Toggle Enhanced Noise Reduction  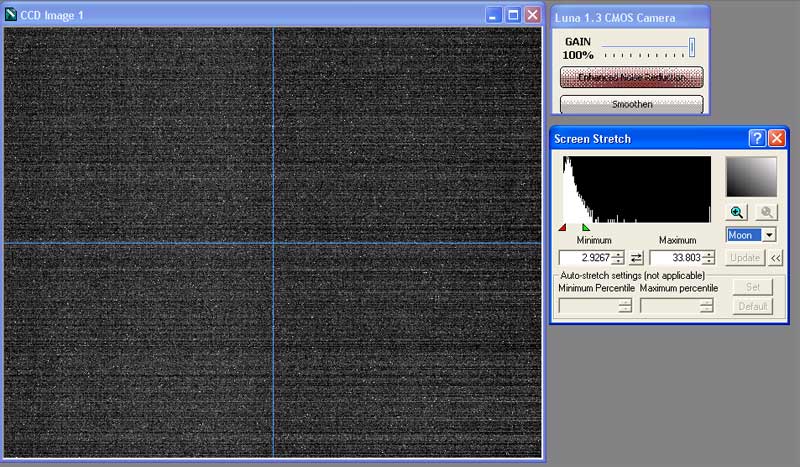[631, 77]
